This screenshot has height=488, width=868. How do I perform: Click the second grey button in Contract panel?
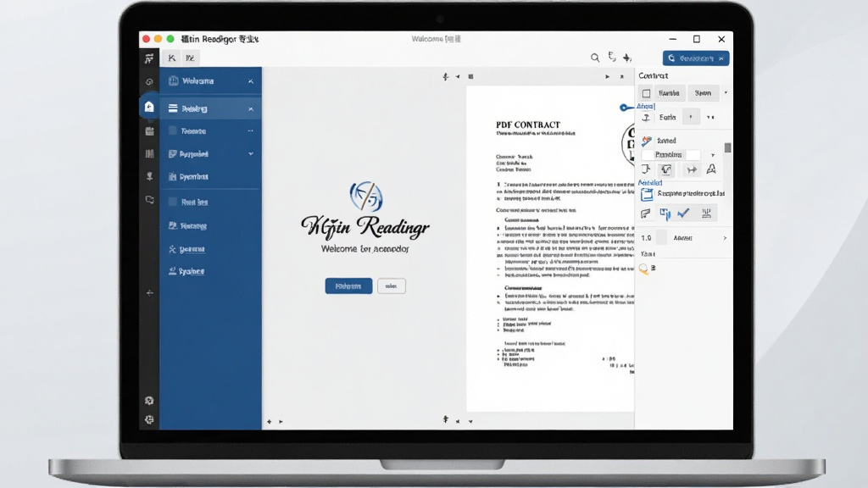[703, 93]
